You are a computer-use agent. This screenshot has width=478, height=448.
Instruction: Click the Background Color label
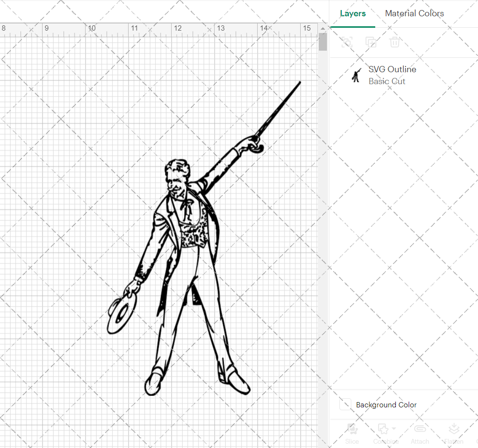coord(386,404)
